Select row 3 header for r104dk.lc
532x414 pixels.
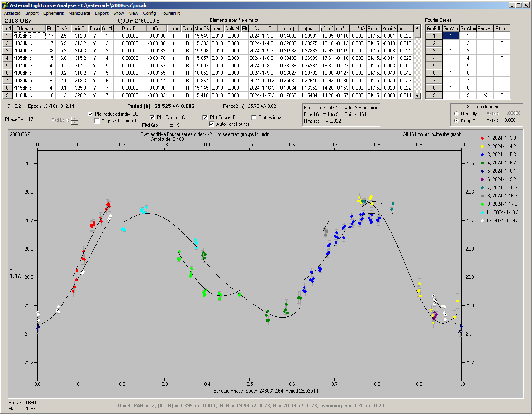pyautogui.click(x=7, y=51)
